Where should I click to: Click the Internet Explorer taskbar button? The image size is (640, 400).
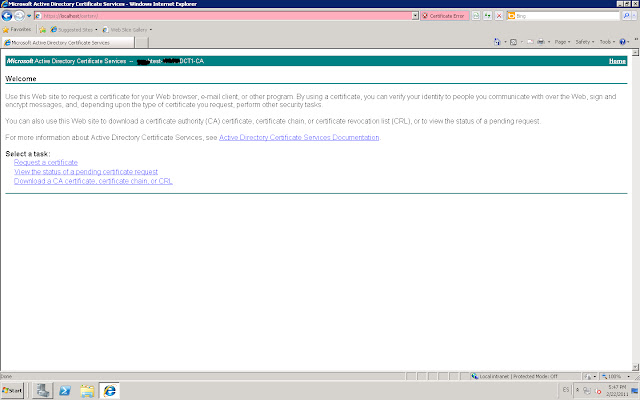pos(109,391)
